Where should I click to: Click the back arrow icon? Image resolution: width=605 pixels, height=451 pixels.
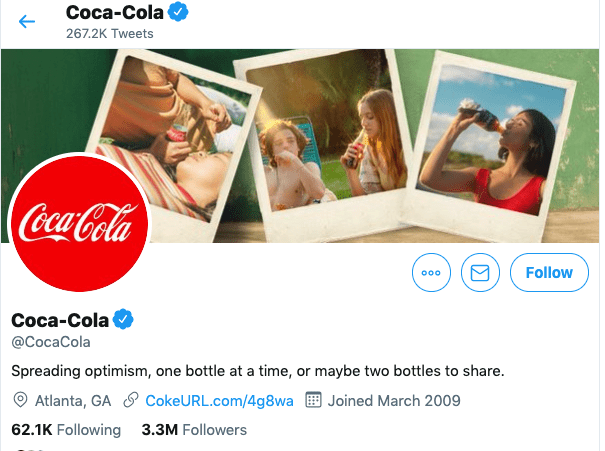(27, 21)
